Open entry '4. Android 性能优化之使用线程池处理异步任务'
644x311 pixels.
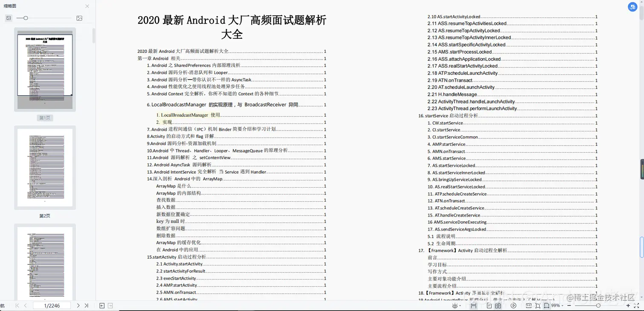pos(196,87)
